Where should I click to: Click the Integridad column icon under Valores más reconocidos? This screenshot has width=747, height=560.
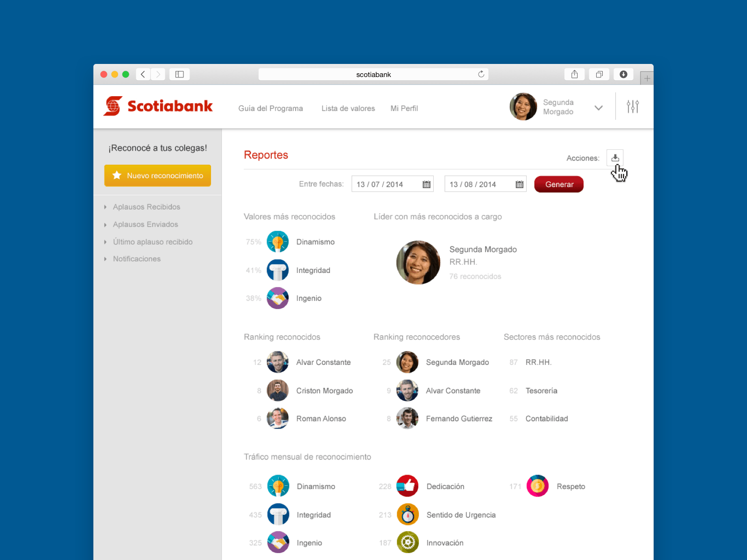[278, 270]
